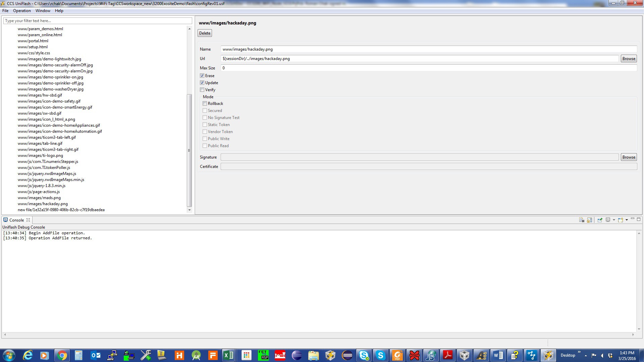Image resolution: width=644 pixels, height=362 pixels.
Task: Open the Help menu
Action: [59, 11]
